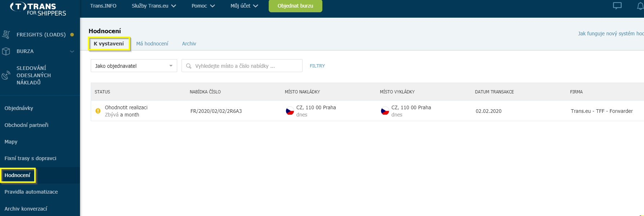Click the STATUS column header
The height and width of the screenshot is (216, 644).
[x=102, y=92]
